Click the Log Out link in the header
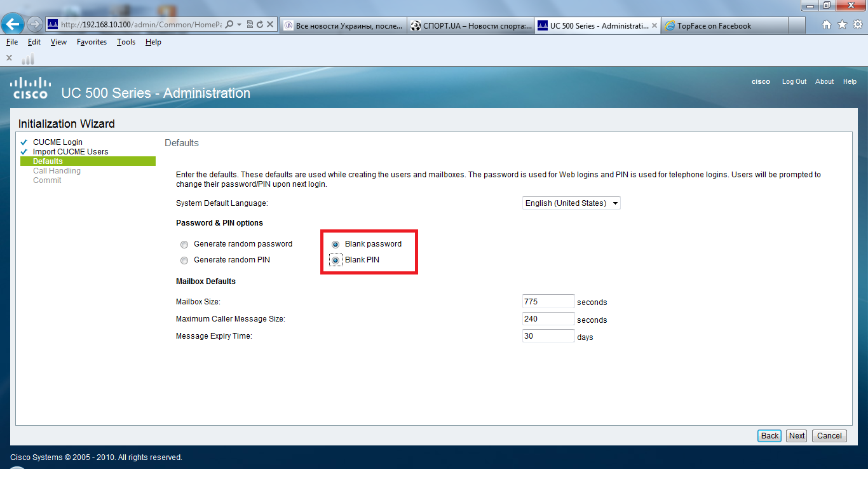 (794, 81)
